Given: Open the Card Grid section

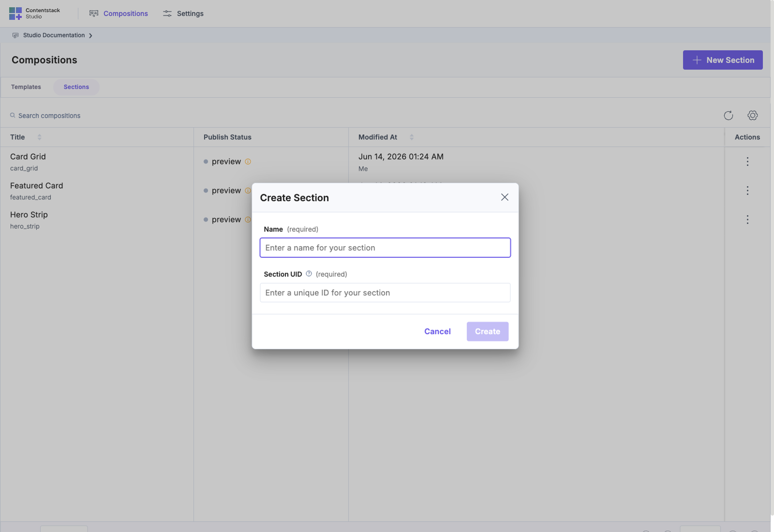Looking at the screenshot, I should tap(28, 156).
